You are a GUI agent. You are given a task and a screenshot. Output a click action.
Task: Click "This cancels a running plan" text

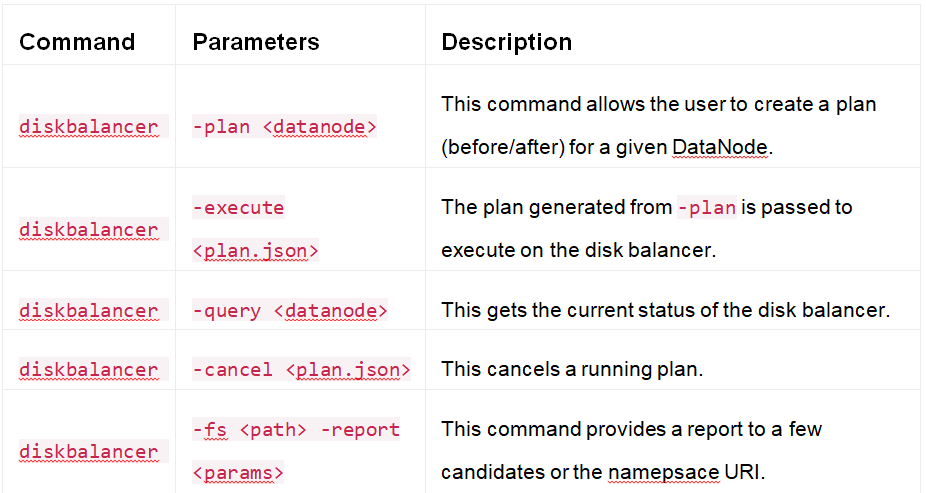coord(572,369)
